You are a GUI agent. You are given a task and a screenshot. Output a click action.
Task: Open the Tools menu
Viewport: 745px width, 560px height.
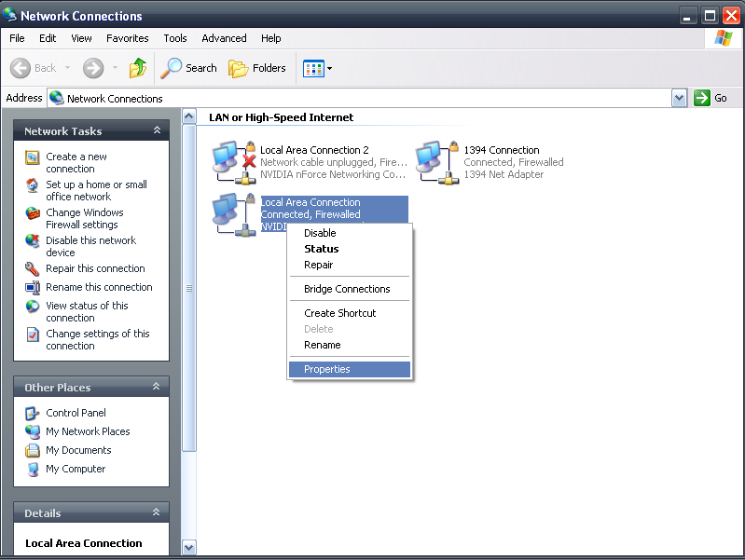(175, 38)
